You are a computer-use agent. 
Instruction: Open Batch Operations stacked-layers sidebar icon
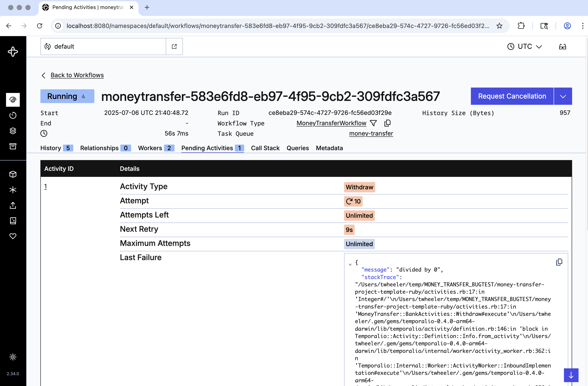coord(13,131)
